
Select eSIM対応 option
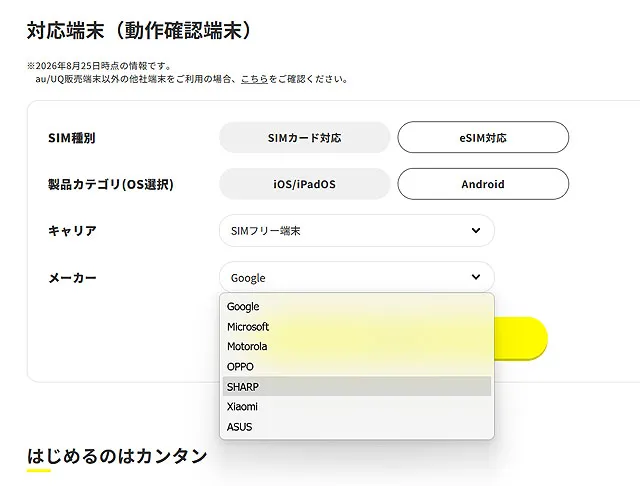coord(483,138)
